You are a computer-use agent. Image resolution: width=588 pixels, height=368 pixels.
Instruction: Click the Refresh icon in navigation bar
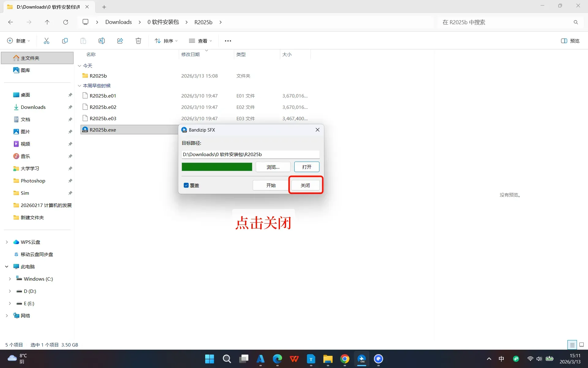(x=66, y=22)
